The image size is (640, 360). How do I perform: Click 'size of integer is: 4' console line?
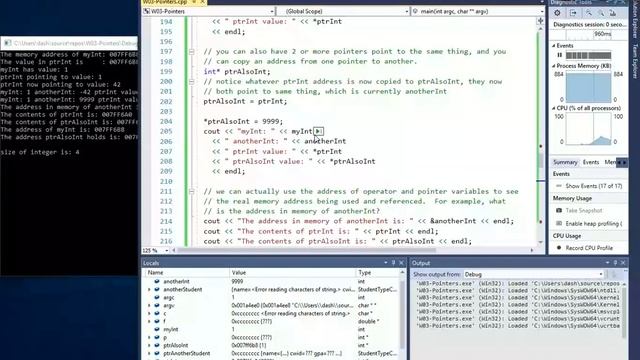(x=40, y=152)
